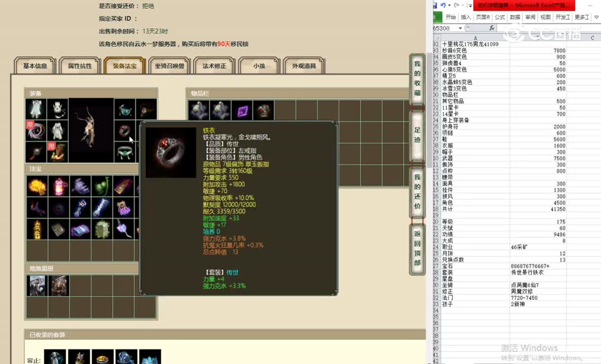Select the white fox necklace equipment icon
This screenshot has width=601, height=364.
pos(58,109)
